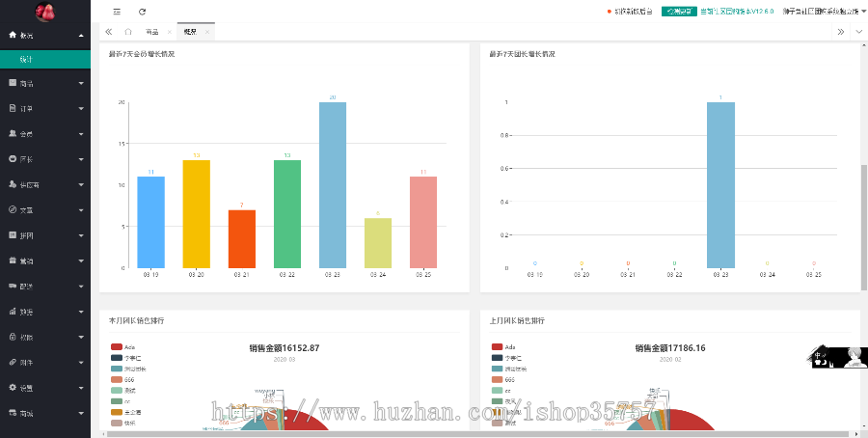Viewport: 868px width, 438px height.
Task: Toggle Ada legend in last month's sales chart
Action: coord(503,346)
